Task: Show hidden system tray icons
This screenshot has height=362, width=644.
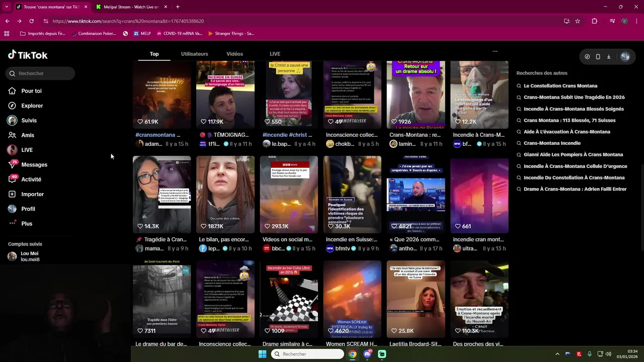Action: [x=557, y=354]
